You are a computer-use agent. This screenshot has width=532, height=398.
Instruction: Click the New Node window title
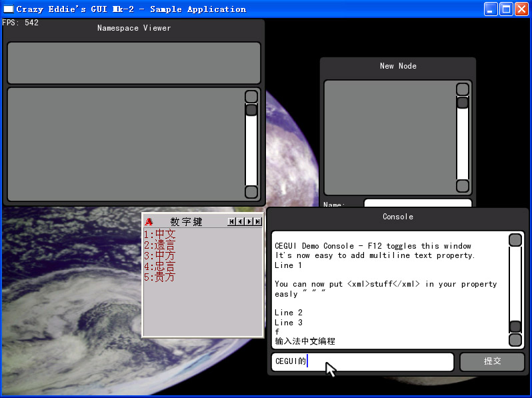[x=398, y=66]
